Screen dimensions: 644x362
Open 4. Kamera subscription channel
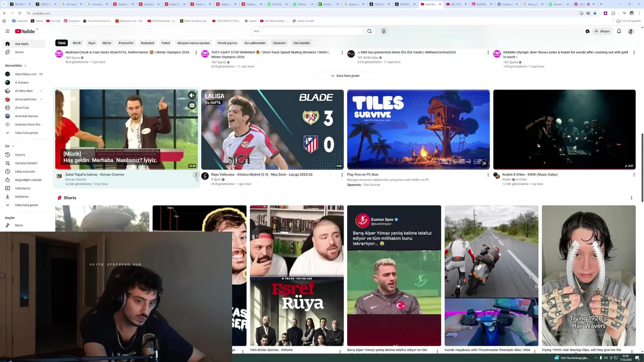[x=25, y=82]
